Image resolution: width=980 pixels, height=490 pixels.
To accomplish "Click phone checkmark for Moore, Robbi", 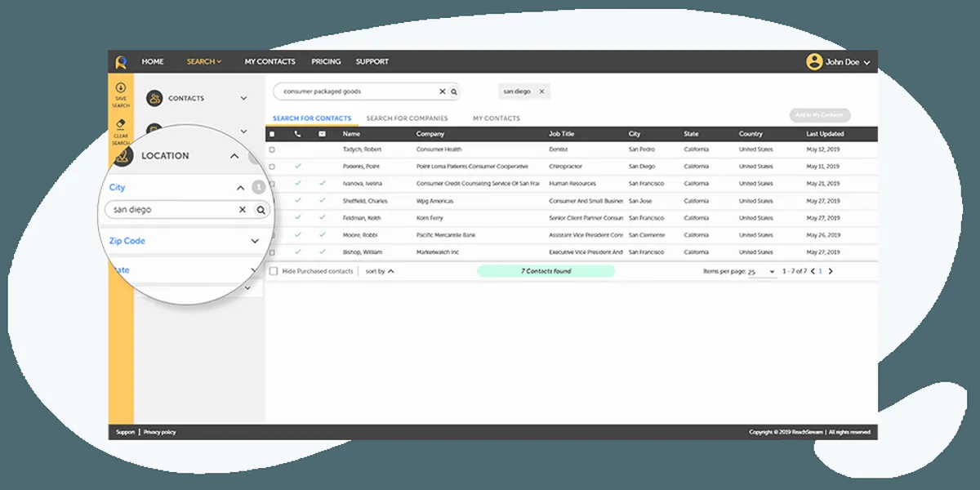I will click(x=297, y=234).
